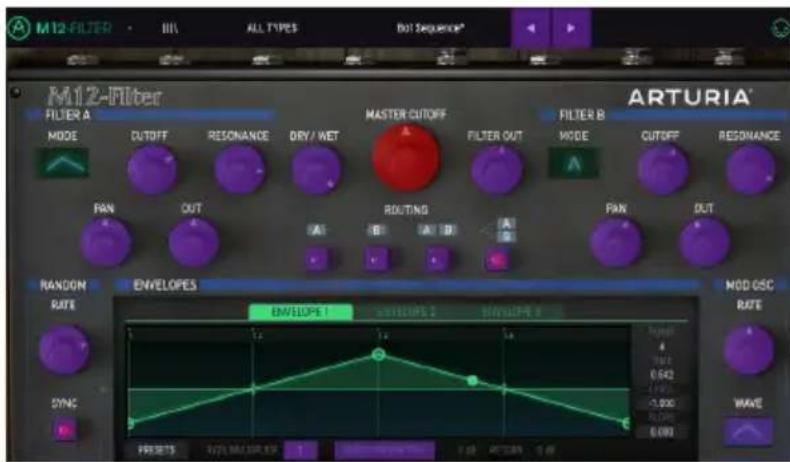
Task: Select routing A into B series button
Action: coord(436,260)
